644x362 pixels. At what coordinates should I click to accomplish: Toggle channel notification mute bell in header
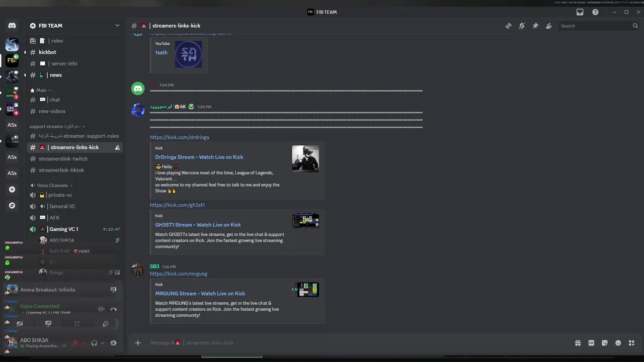click(522, 26)
